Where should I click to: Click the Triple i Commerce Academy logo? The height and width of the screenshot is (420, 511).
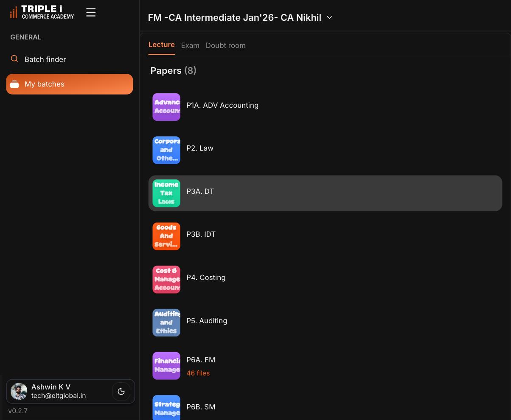42,12
